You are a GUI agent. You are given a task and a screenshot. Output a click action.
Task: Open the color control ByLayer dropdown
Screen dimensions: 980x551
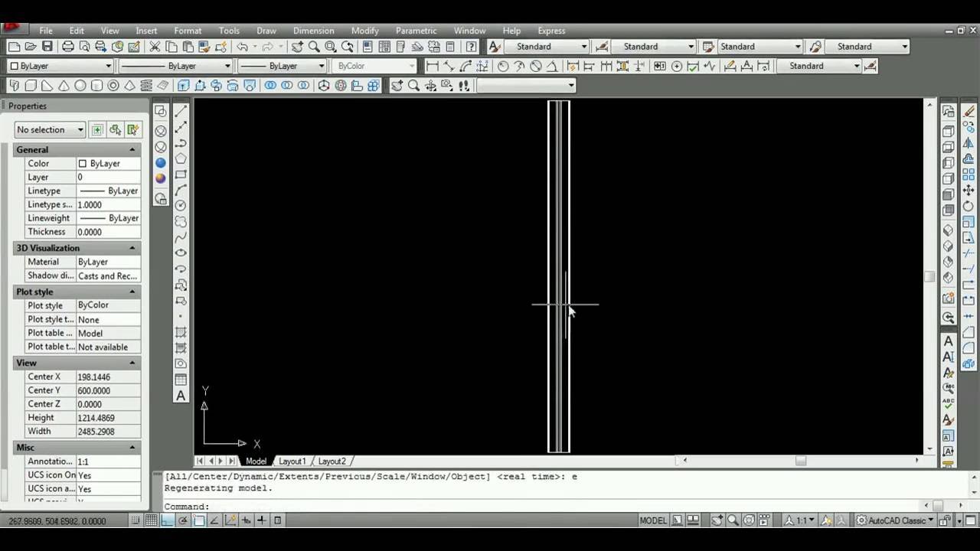point(60,67)
